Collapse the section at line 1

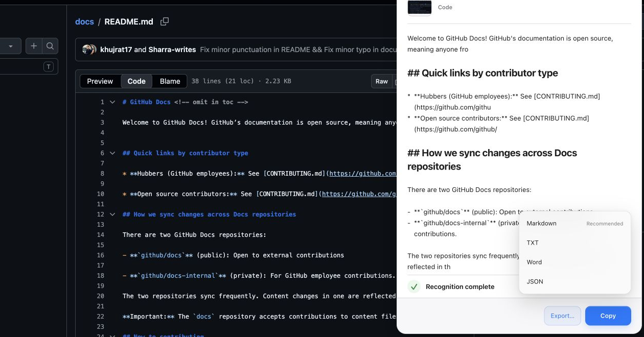point(112,102)
